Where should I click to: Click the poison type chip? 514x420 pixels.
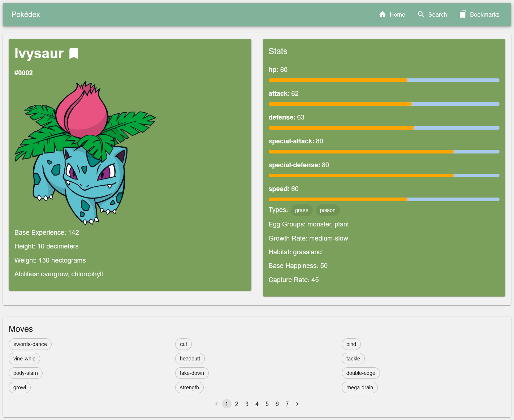coord(328,210)
